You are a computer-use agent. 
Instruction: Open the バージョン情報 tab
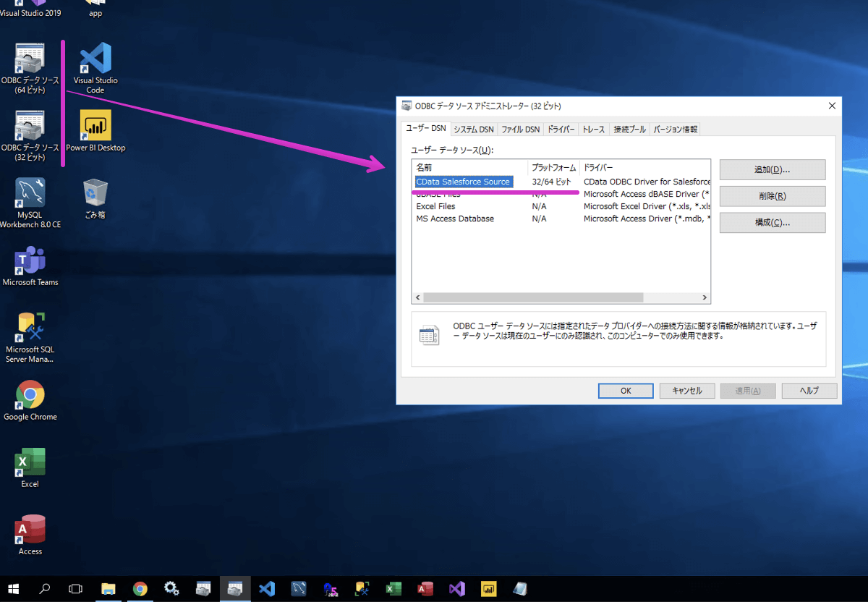click(x=676, y=130)
